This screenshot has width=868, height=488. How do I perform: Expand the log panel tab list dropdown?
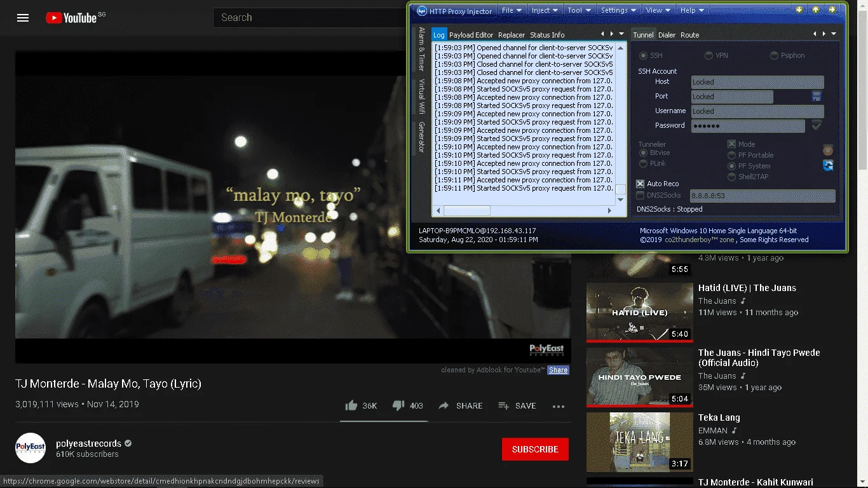[x=621, y=34]
